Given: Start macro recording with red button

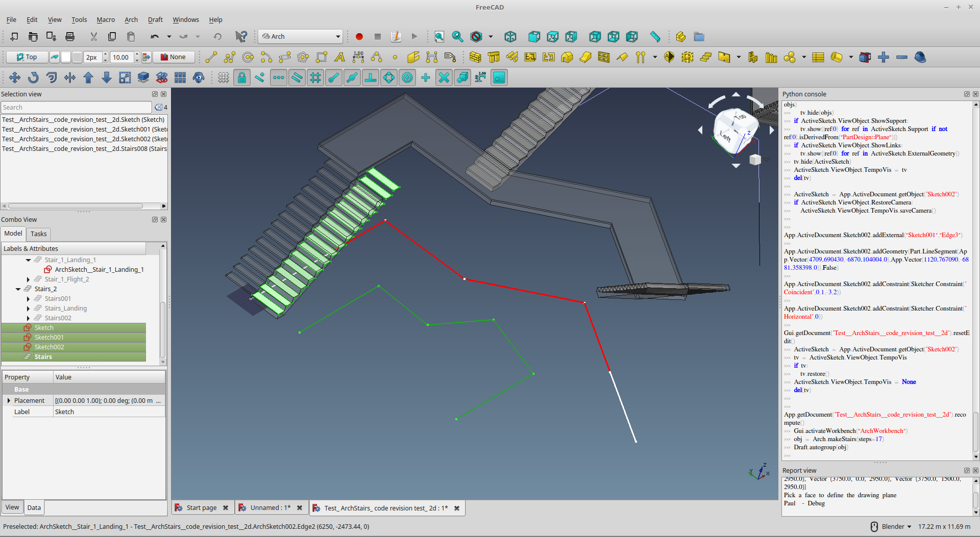Looking at the screenshot, I should [359, 37].
